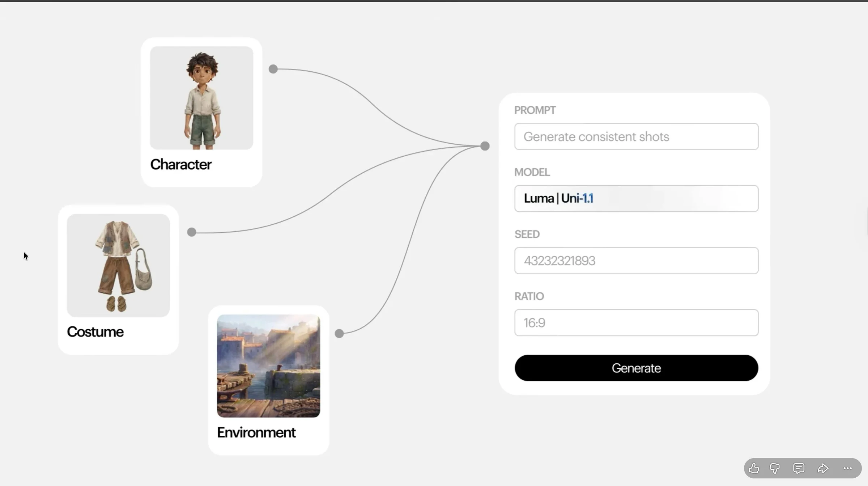
Task: Click the thumbs up icon
Action: (x=754, y=468)
